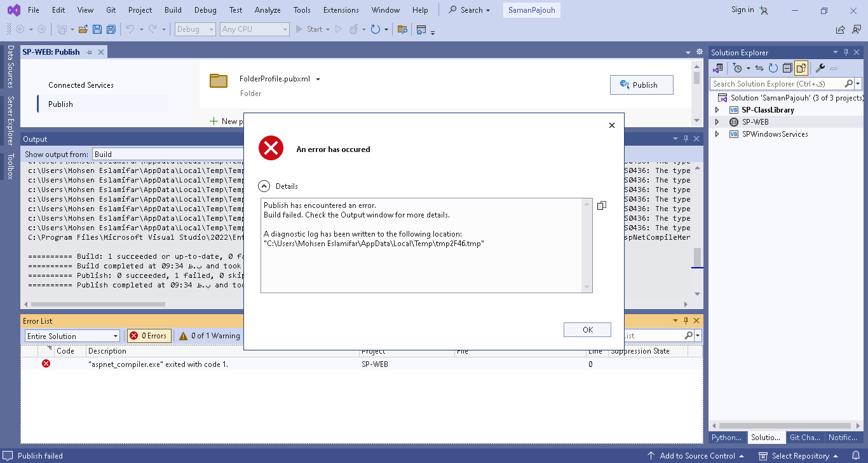
Task: Open the Analyze menu
Action: (x=268, y=10)
